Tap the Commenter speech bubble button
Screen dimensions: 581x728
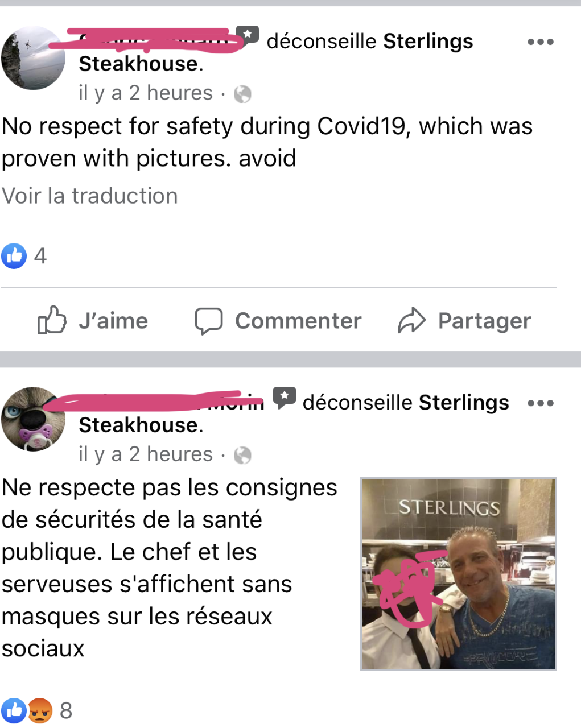click(278, 321)
